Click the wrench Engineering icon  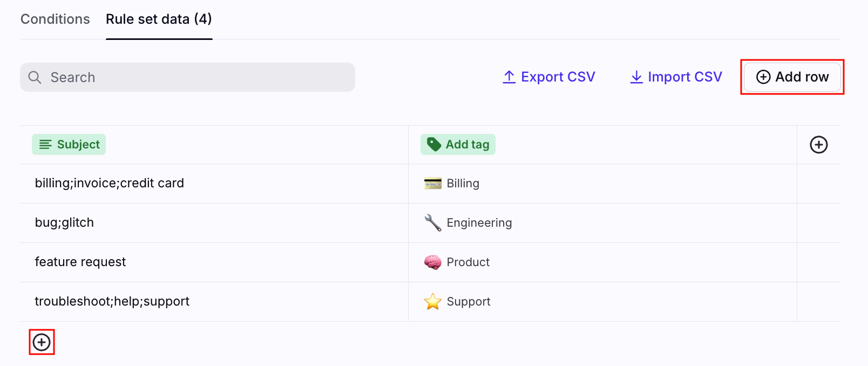tap(433, 222)
